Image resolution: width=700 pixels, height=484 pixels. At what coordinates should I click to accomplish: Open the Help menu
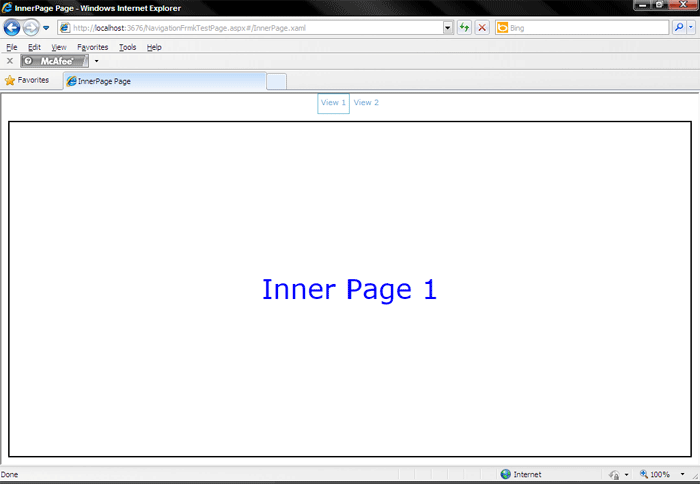point(154,47)
